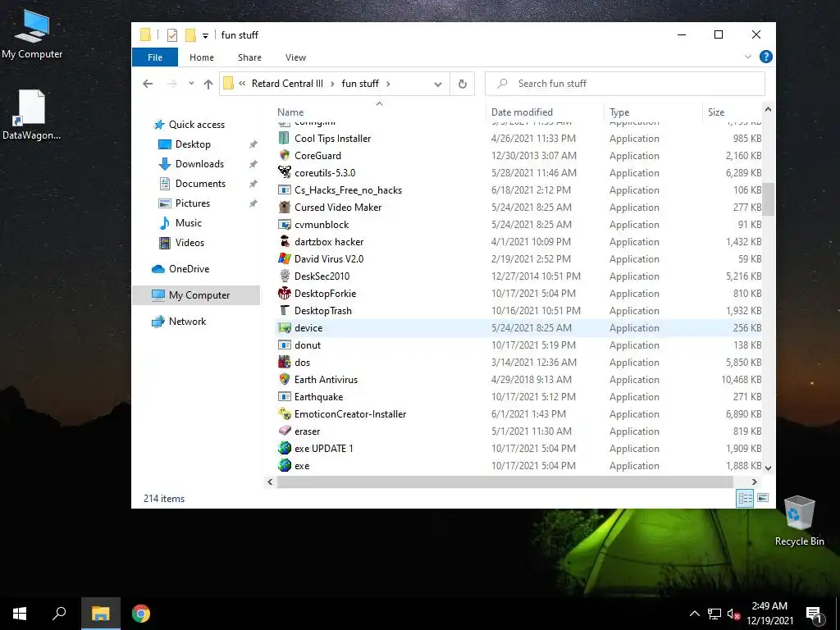Click the David Virus V2.0 icon
The image size is (840, 630).
[284, 258]
